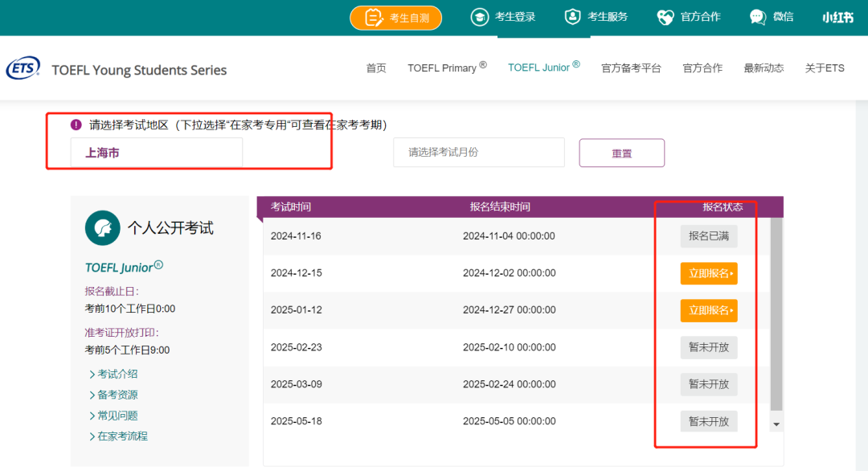Screen dimensions: 868x471
Task: Click the 官方合作 handshake heart icon
Action: (665, 17)
